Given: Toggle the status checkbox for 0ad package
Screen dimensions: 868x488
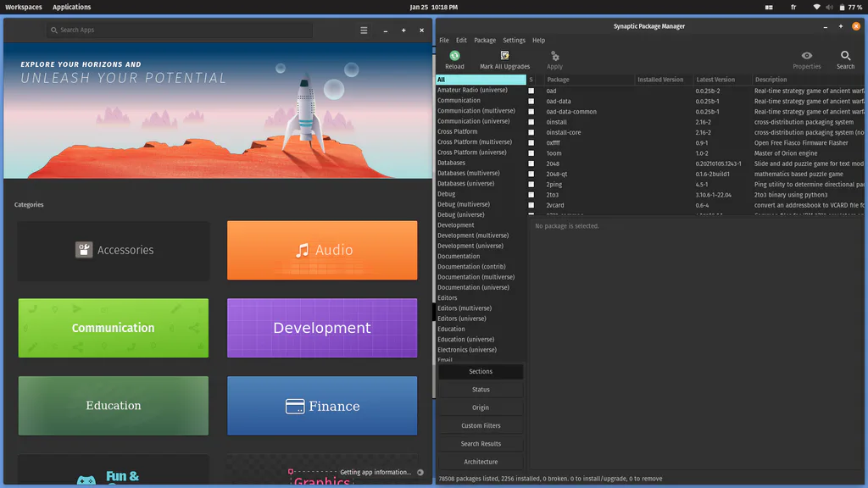Looking at the screenshot, I should coord(531,91).
